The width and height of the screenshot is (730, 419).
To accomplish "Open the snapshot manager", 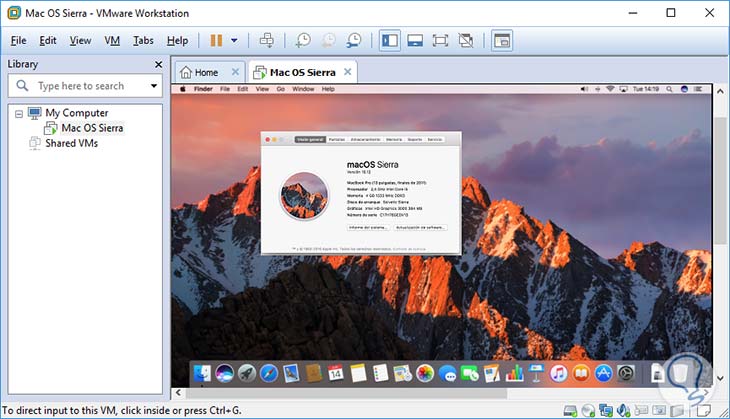I will coord(354,41).
